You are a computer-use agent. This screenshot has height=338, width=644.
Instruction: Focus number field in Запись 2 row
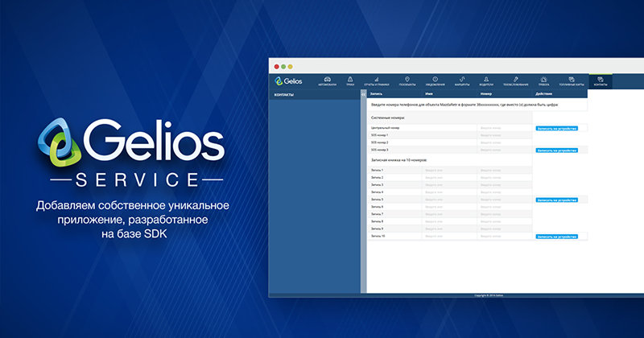505,177
